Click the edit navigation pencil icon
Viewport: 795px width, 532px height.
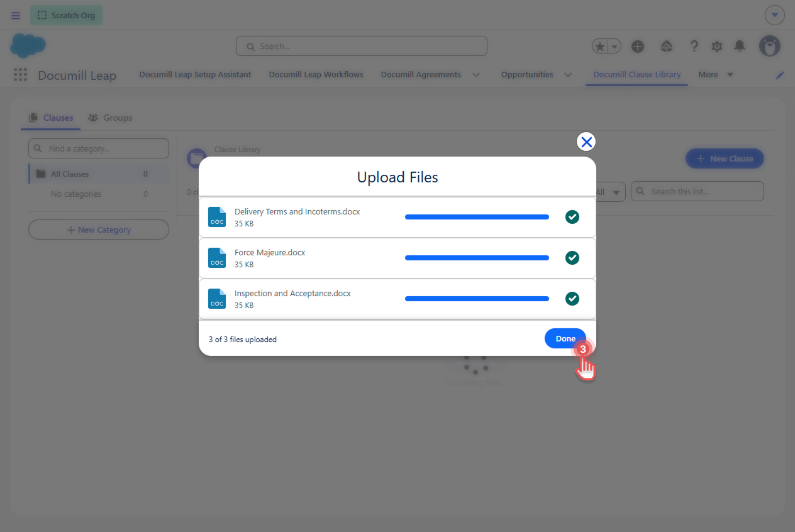(780, 75)
